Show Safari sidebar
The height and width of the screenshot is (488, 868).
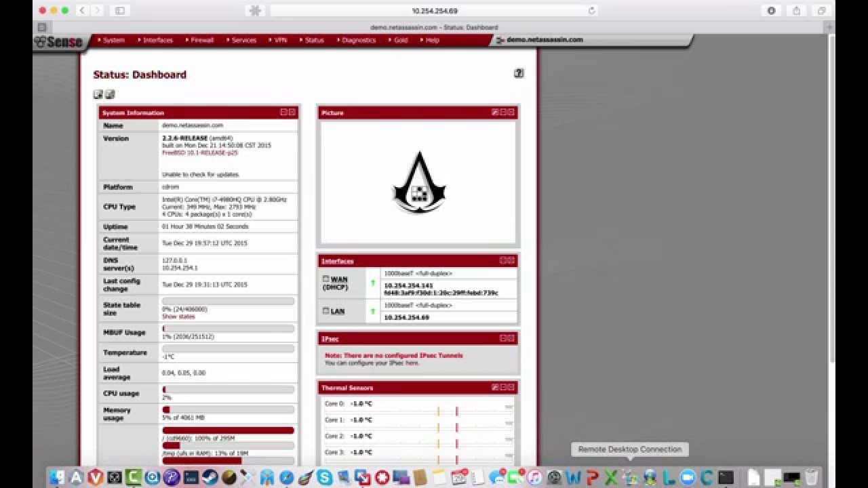[x=120, y=11]
